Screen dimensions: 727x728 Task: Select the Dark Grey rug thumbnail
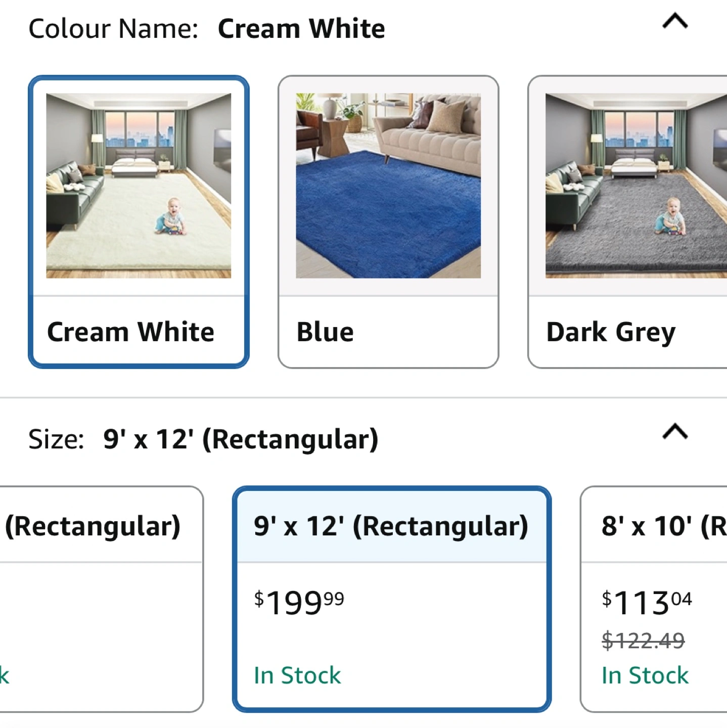pyautogui.click(x=635, y=186)
